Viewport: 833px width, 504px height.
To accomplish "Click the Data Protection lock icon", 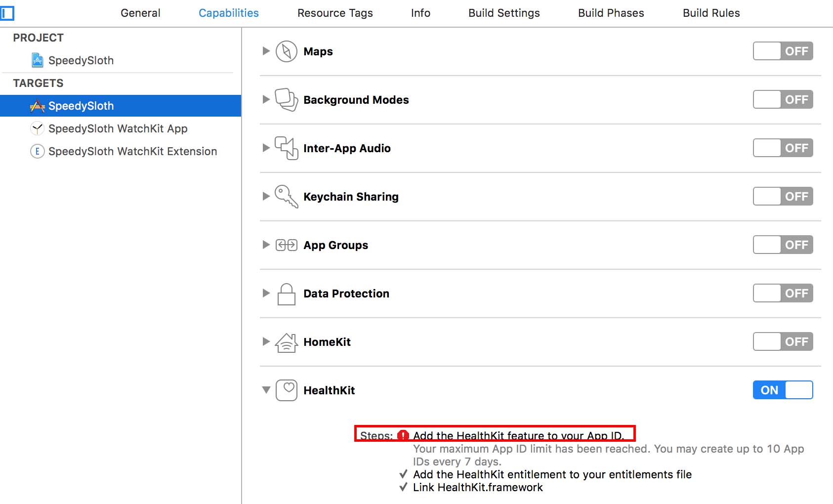I will [287, 294].
